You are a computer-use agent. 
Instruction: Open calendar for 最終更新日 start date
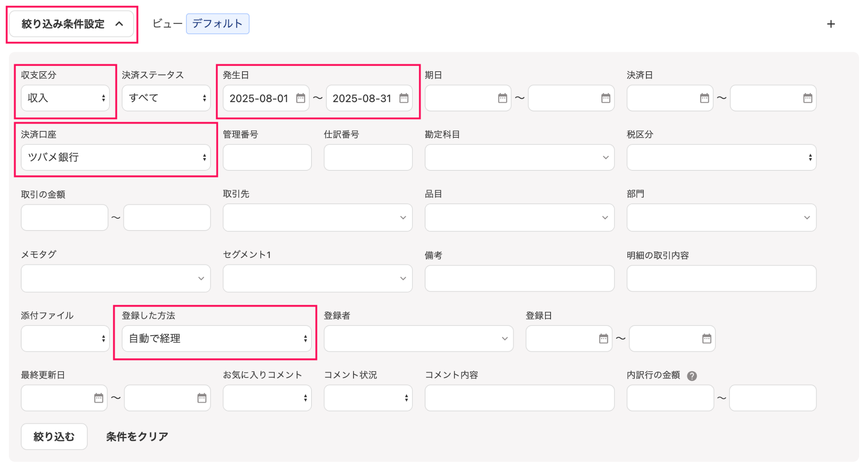pyautogui.click(x=99, y=398)
